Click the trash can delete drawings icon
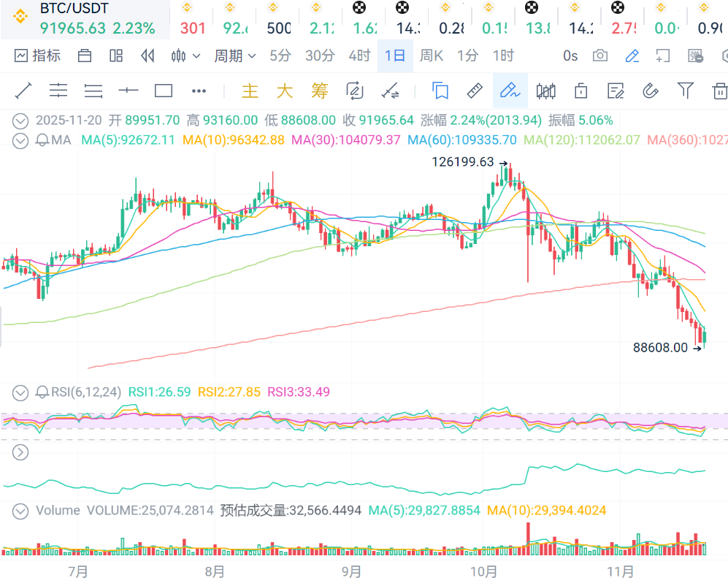The width and height of the screenshot is (728, 586). [719, 91]
